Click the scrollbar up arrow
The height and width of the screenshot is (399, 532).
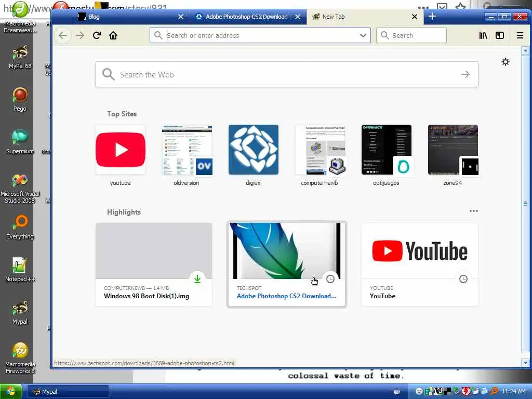coord(525,51)
